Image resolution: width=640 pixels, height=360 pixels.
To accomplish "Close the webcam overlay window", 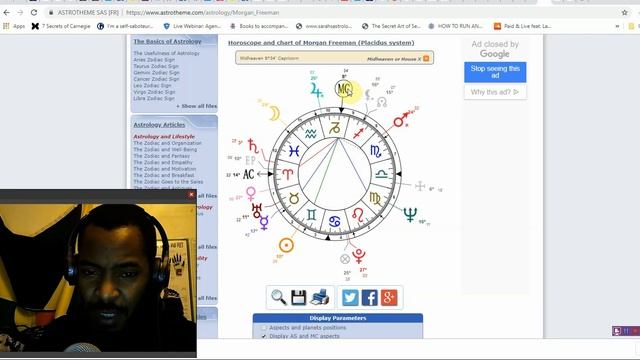I will point(191,195).
